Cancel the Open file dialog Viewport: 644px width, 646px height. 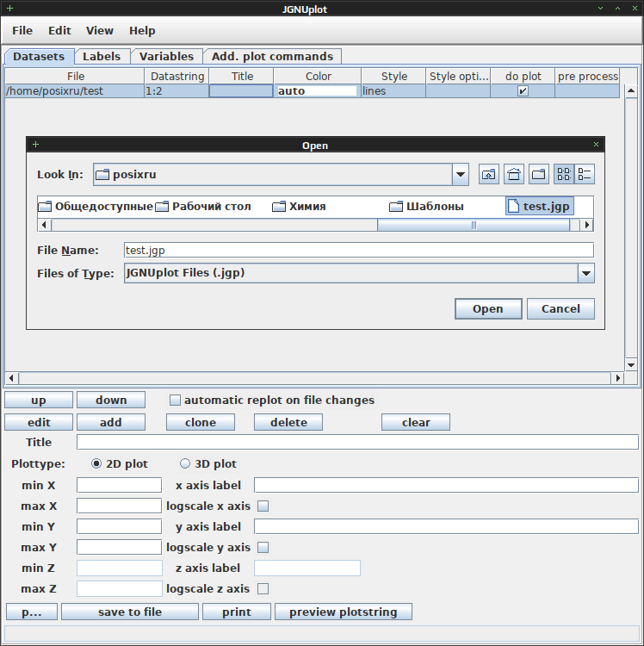[x=560, y=308]
